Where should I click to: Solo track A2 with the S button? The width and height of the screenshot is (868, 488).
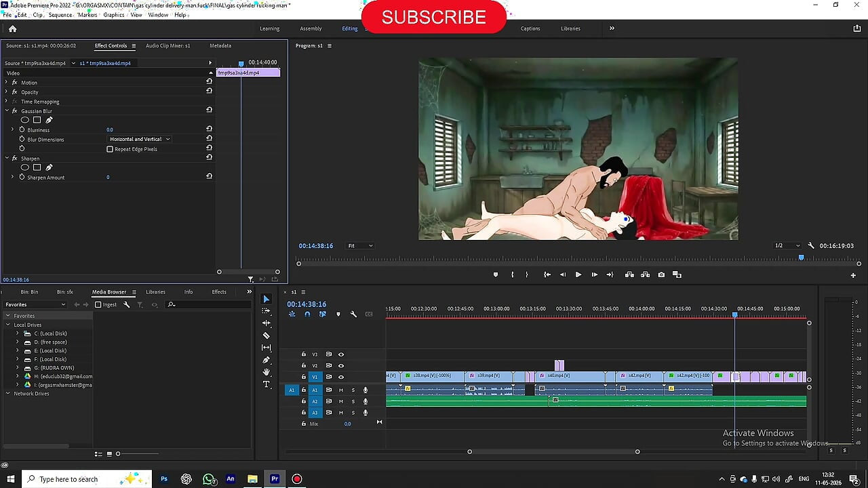pos(353,401)
